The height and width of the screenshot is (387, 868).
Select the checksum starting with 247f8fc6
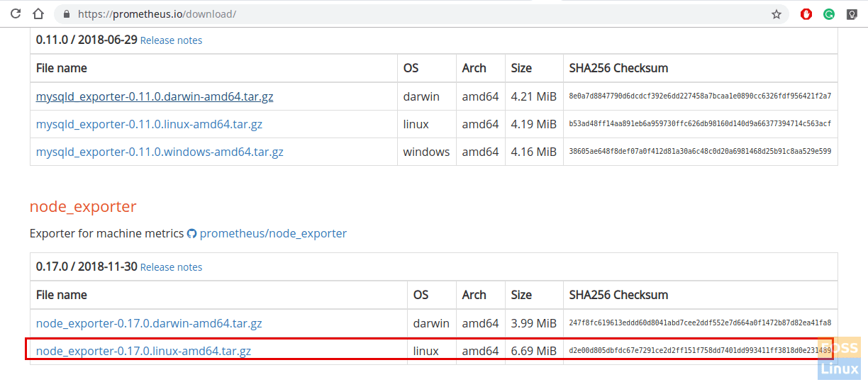point(700,323)
